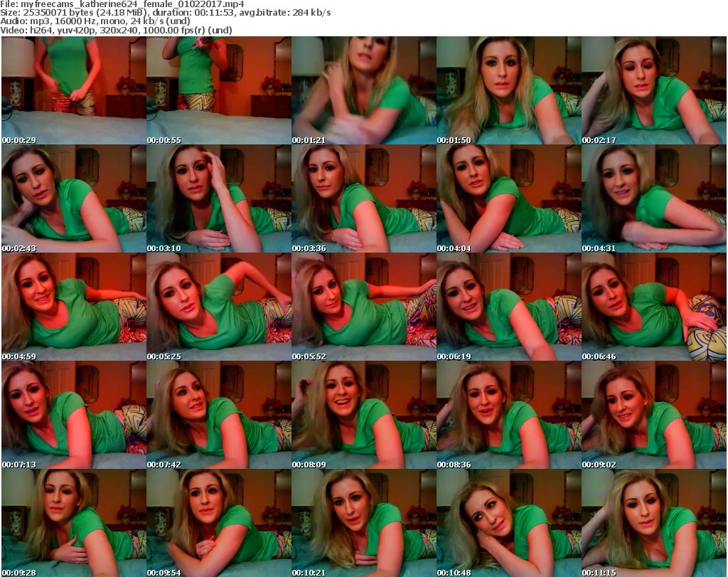The width and height of the screenshot is (728, 577).
Task: Click the 'Size: 25350071 bytes' info line
Action: [165, 13]
